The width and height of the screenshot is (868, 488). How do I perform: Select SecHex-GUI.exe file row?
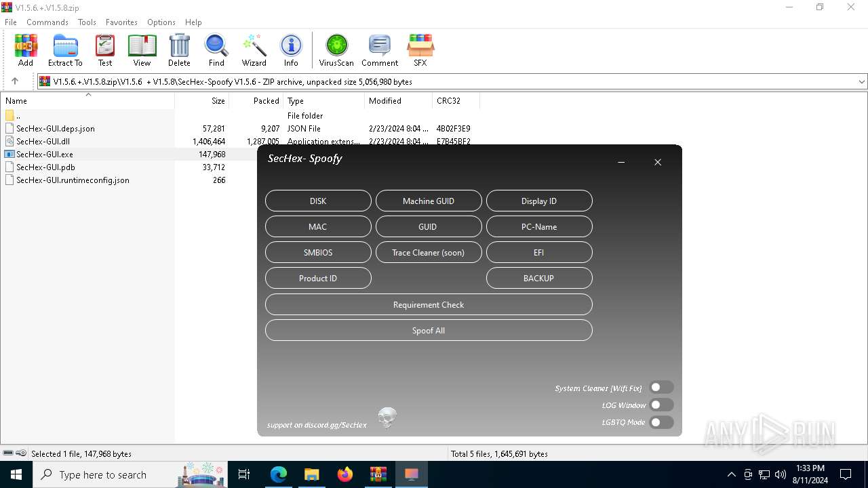click(x=130, y=154)
